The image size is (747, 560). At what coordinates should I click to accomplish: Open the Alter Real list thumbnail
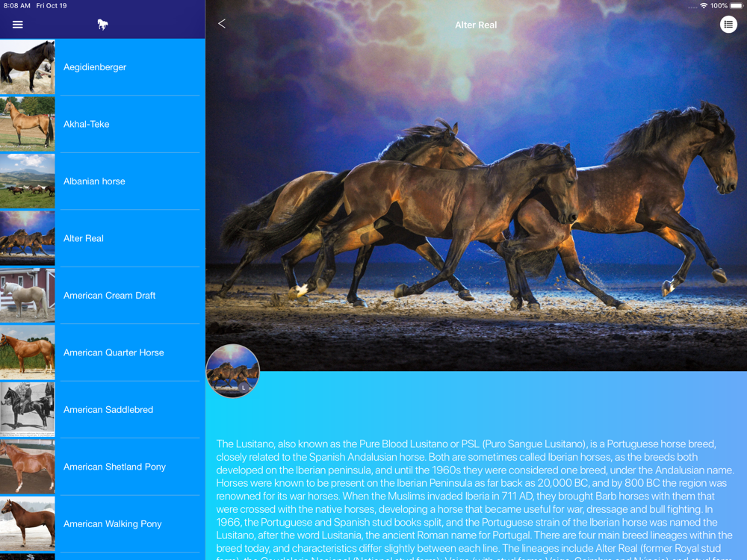point(27,238)
